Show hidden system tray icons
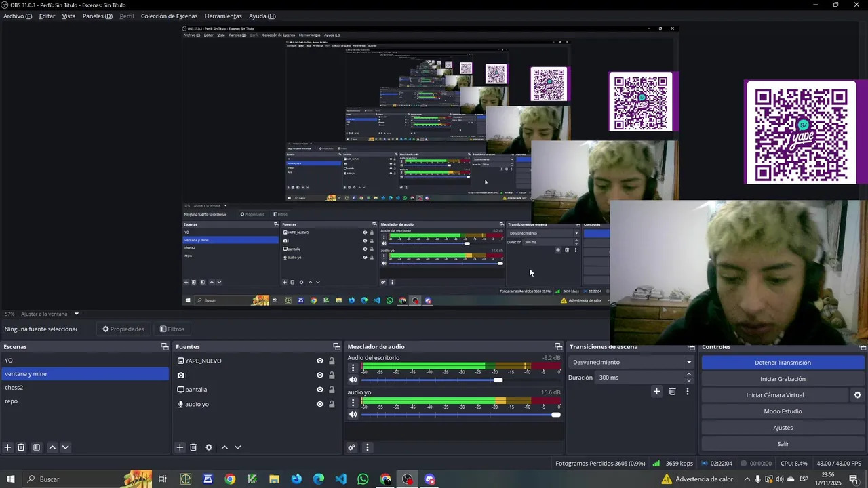Screen dimensions: 868x488 (747, 479)
